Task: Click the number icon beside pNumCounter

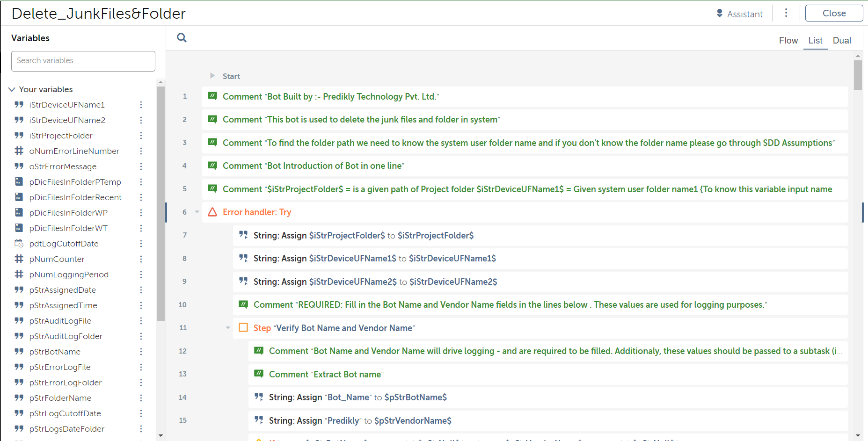Action: click(x=19, y=259)
